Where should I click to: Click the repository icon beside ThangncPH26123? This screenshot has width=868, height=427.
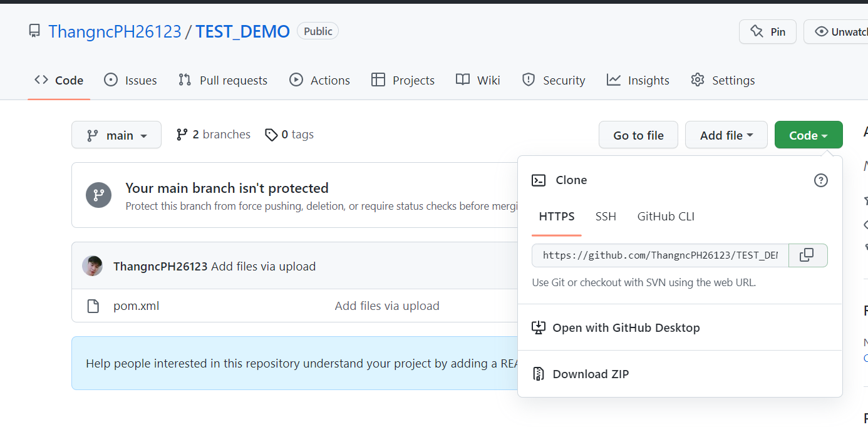coord(34,31)
